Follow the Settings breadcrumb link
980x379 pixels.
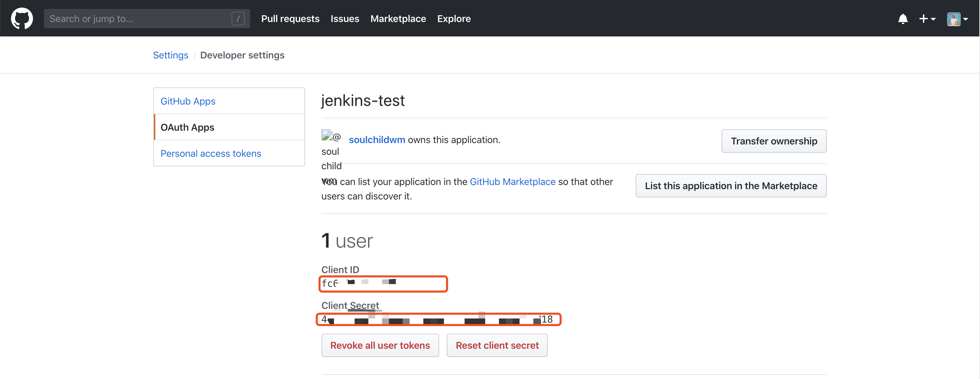[170, 55]
